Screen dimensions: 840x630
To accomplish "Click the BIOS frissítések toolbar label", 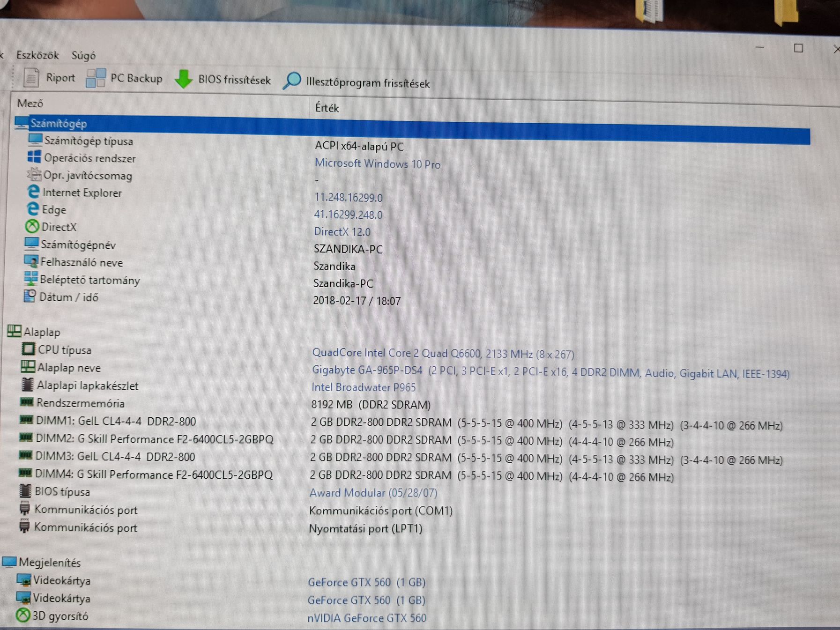I will [x=234, y=80].
